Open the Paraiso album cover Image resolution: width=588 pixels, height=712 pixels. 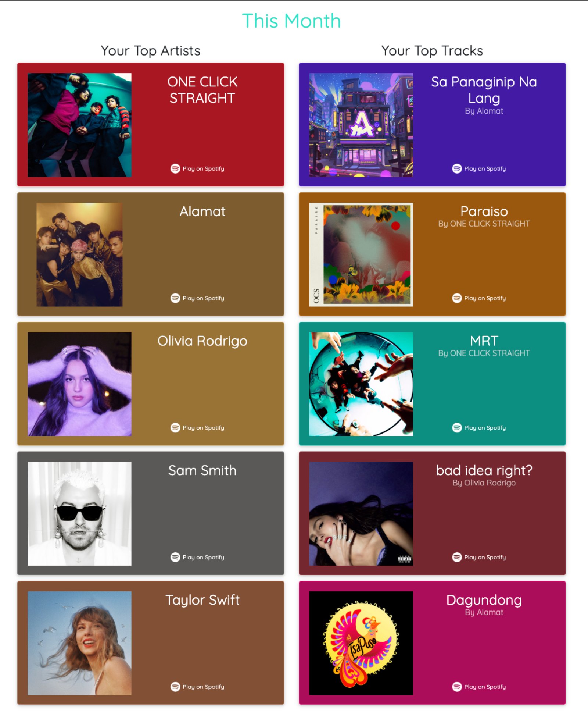click(361, 254)
